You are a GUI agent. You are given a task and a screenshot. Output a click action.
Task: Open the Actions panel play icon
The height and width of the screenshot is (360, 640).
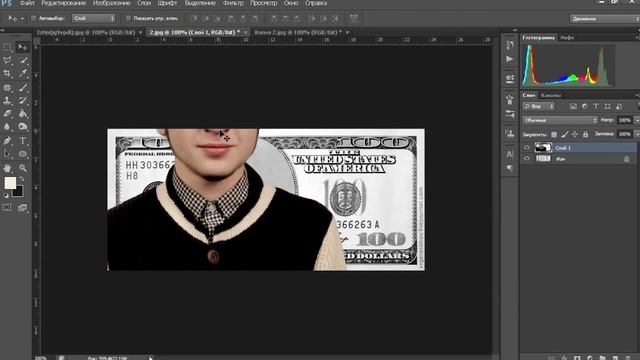pyautogui.click(x=510, y=59)
